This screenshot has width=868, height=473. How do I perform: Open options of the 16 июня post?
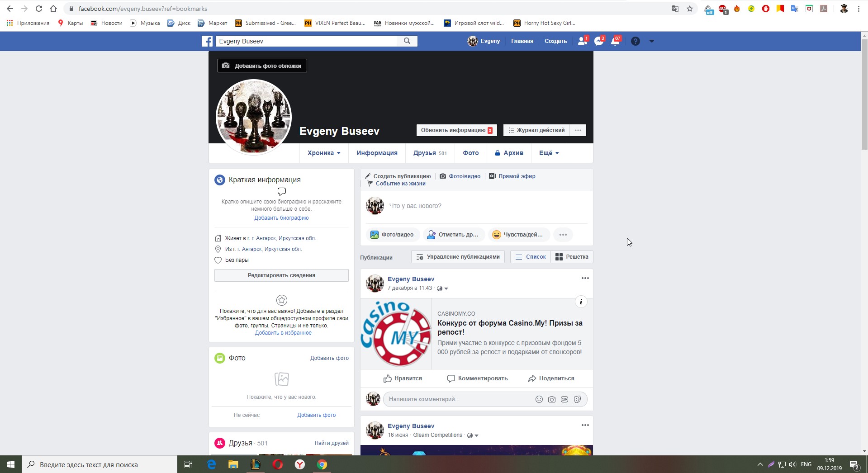(x=585, y=425)
